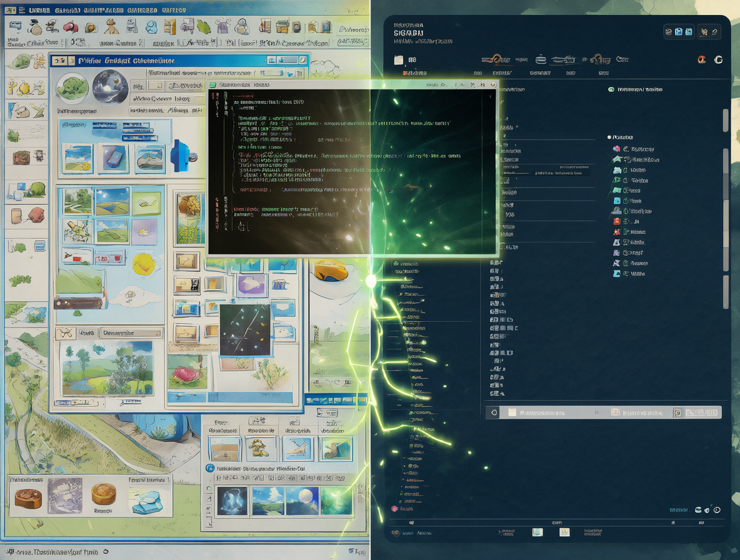Screen dimensions: 740x560
Task: Select the brown cake thumbnail in the bottom-left panel
Action: pyautogui.click(x=28, y=498)
